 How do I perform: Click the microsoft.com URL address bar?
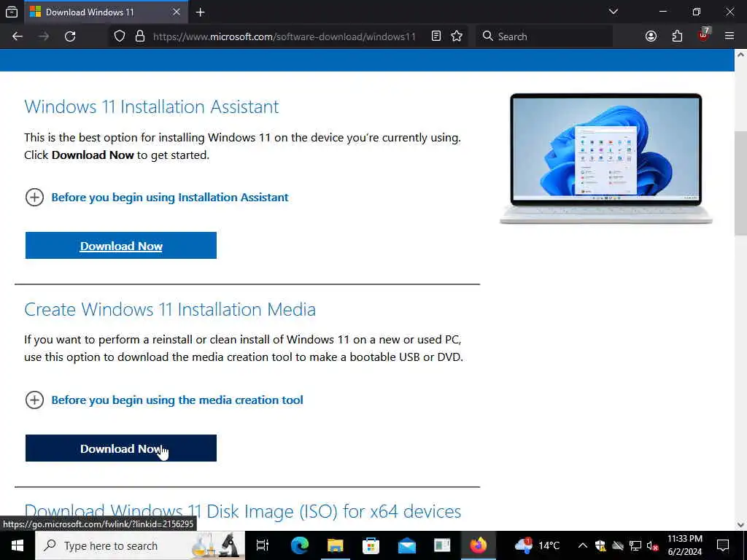[284, 36]
